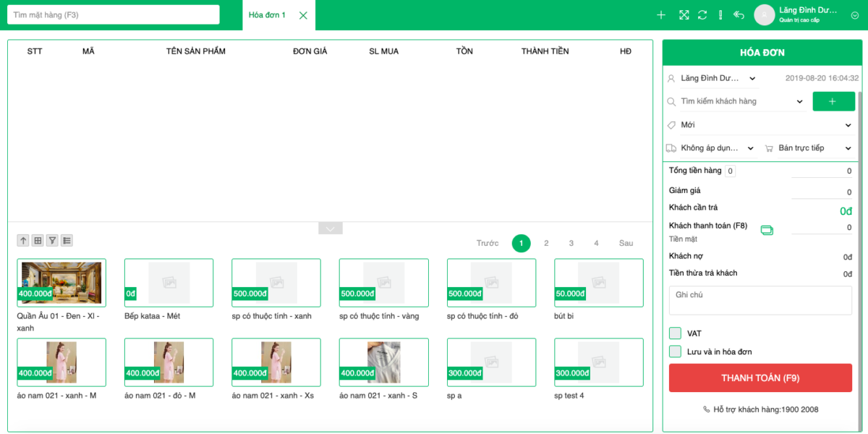Screen dimensions: 868x434
Task: Expand the 'Mới' price tag dropdown
Action: pos(759,125)
